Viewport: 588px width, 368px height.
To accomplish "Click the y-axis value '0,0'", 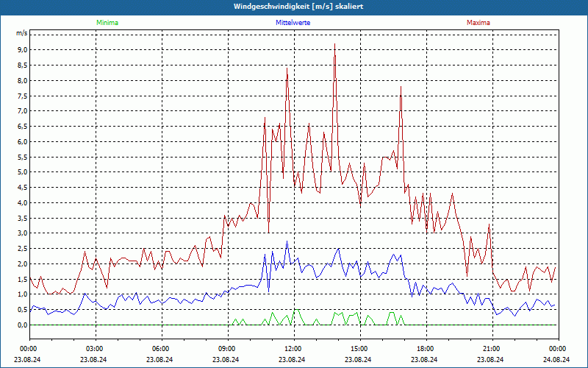I will pos(22,325).
